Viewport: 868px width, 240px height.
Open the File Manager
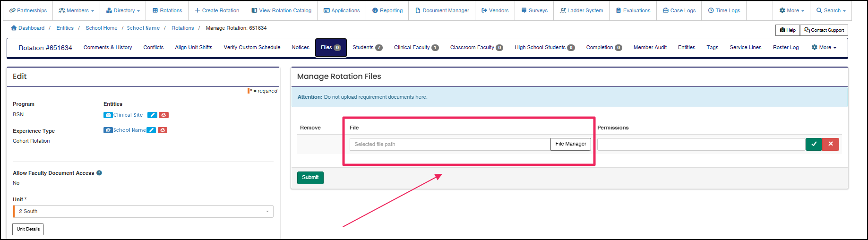click(x=571, y=144)
